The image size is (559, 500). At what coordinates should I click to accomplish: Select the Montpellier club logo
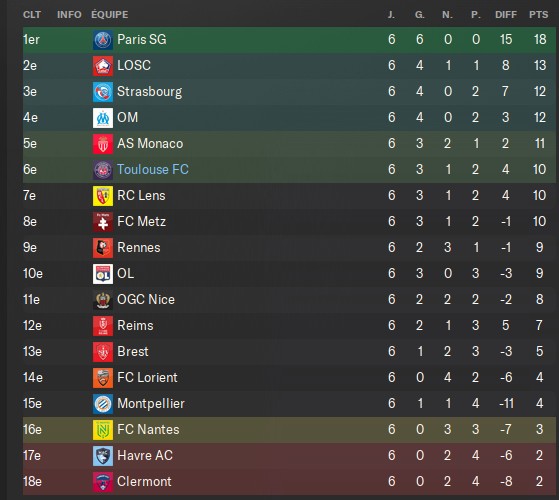coord(103,403)
